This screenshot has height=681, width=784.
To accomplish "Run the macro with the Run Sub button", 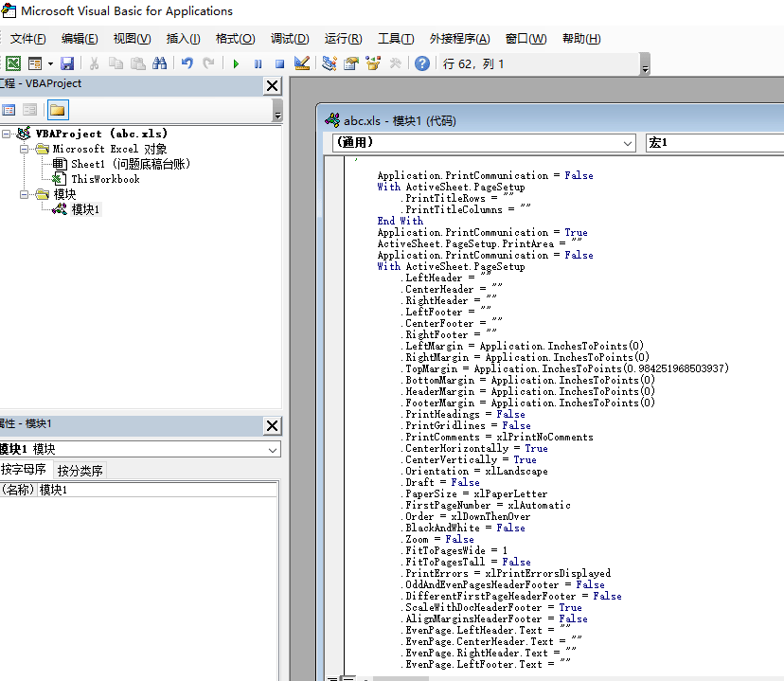I will click(234, 63).
